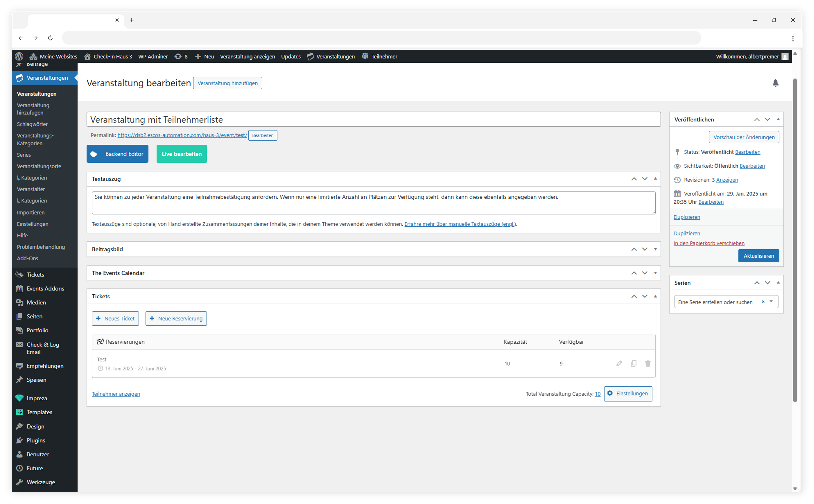814x504 pixels.
Task: Go back in browser history
Action: (21, 38)
